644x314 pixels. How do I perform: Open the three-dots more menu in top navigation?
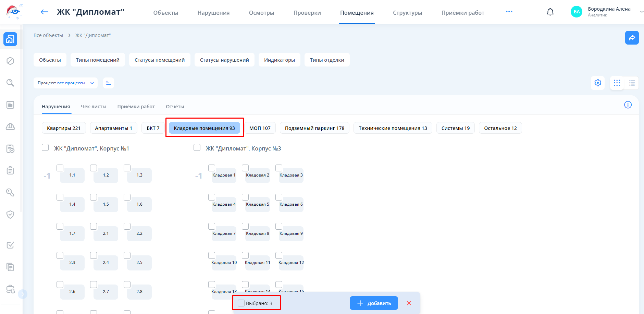(509, 12)
